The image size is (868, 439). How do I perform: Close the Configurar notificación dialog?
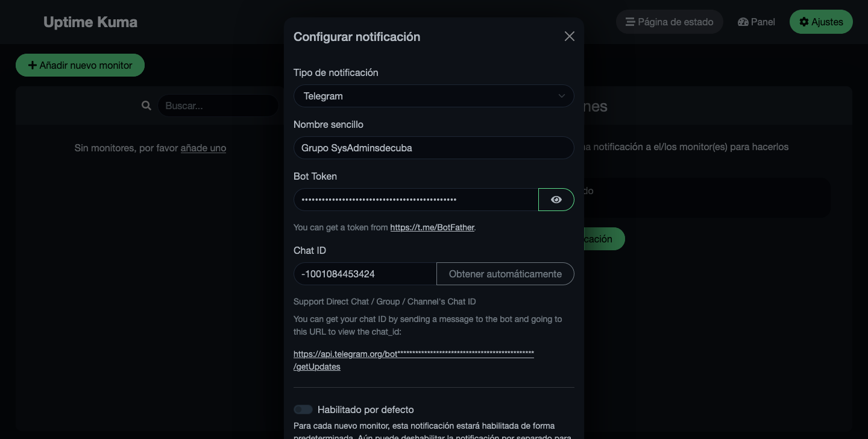coord(570,36)
